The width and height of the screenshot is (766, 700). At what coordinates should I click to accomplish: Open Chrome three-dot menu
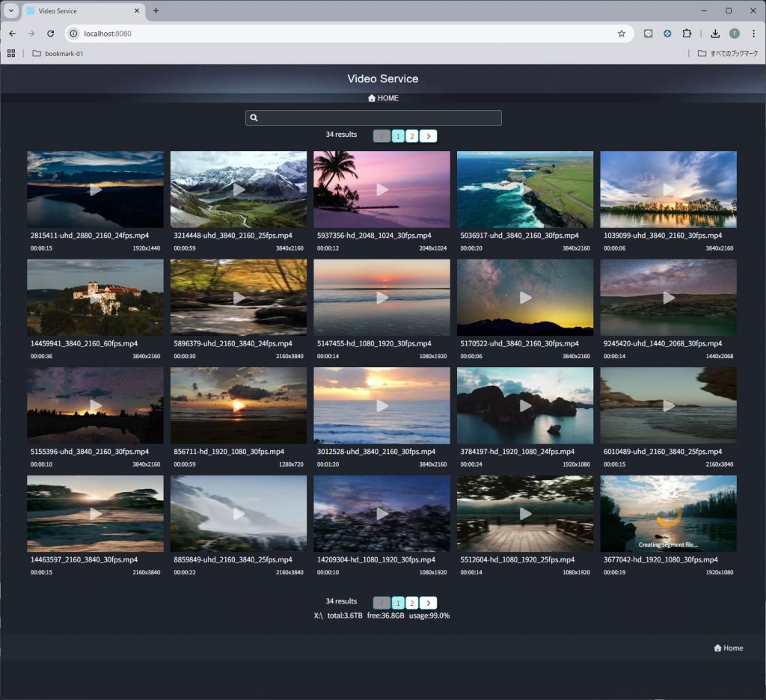tap(753, 34)
